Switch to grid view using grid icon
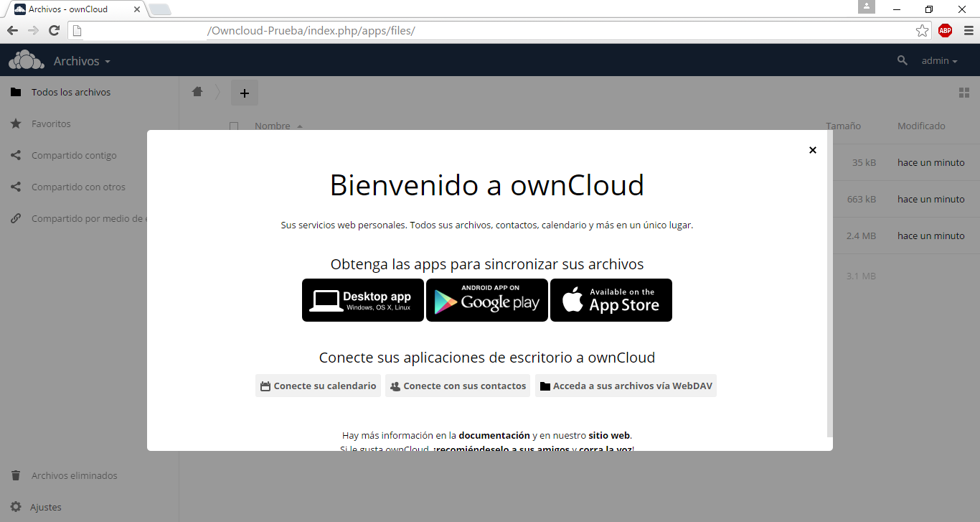Screen dimensions: 980x522 (x=963, y=93)
